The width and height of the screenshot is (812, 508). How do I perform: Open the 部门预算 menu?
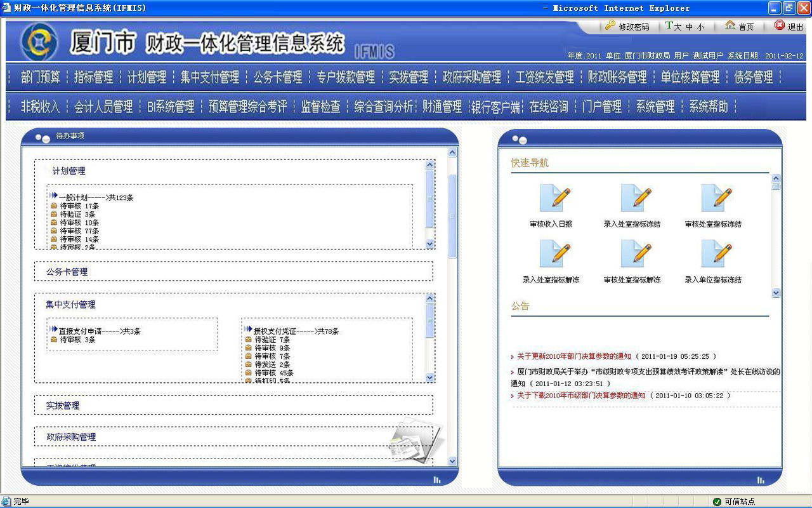[40, 77]
